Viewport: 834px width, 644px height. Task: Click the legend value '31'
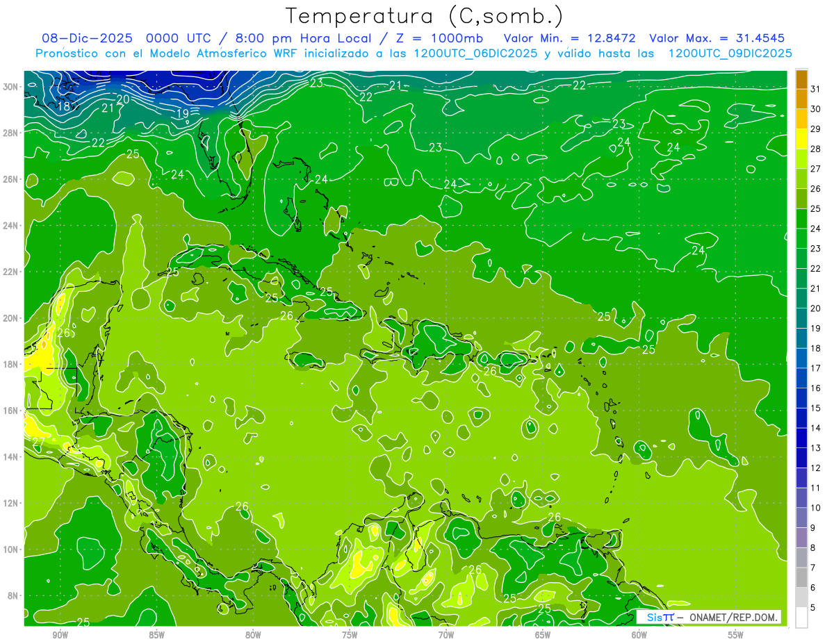816,89
